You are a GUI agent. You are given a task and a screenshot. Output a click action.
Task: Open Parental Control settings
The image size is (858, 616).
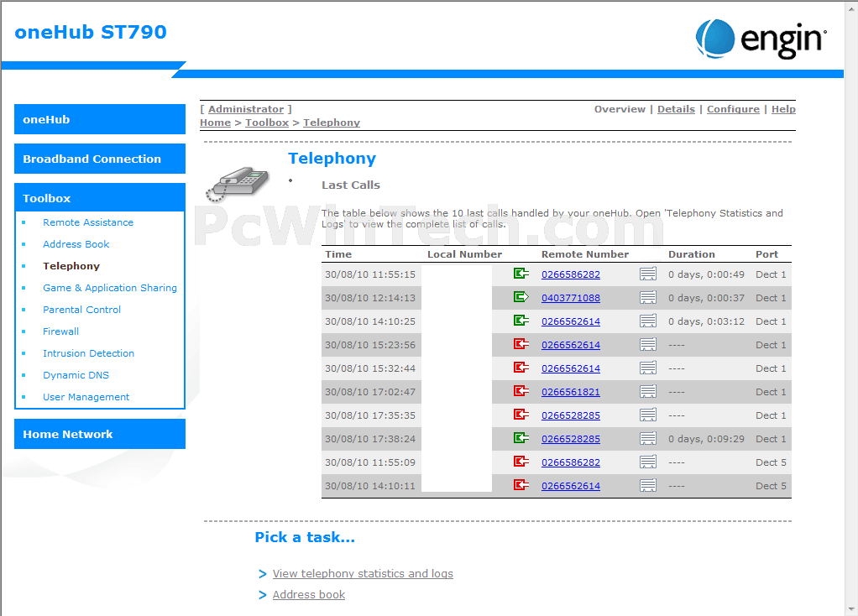coord(81,310)
